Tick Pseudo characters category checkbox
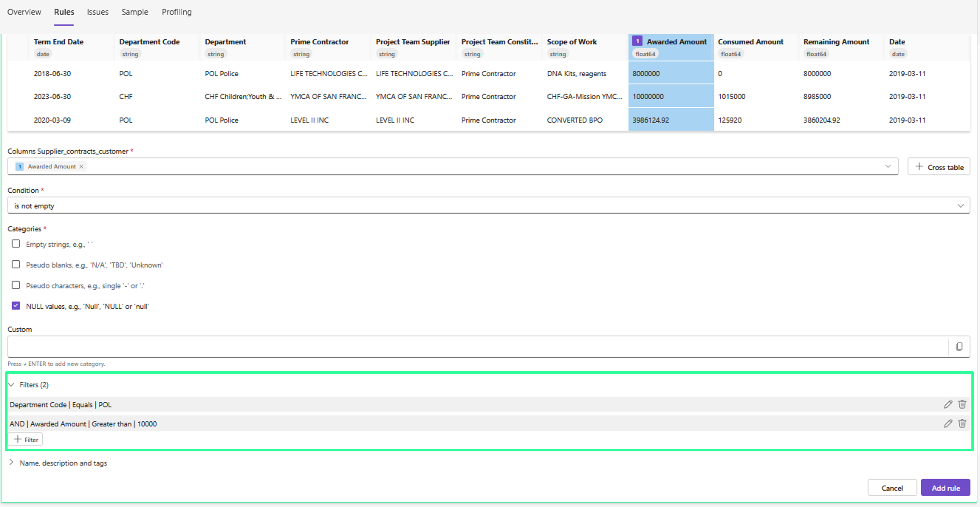Viewport: 980px width, 507px height. (x=16, y=285)
